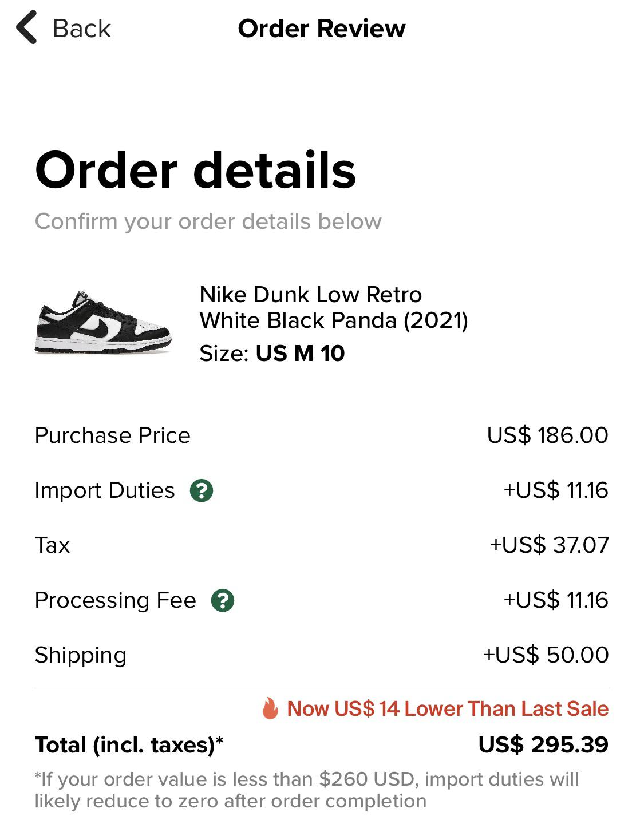Select the Size US M 10 text
This screenshot has height=824, width=644.
pos(275,354)
